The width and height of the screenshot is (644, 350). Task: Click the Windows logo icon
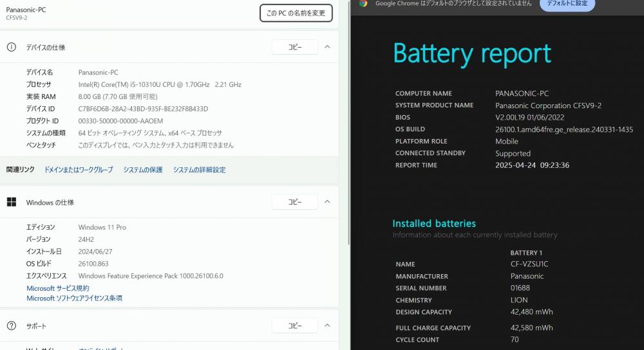(12, 202)
